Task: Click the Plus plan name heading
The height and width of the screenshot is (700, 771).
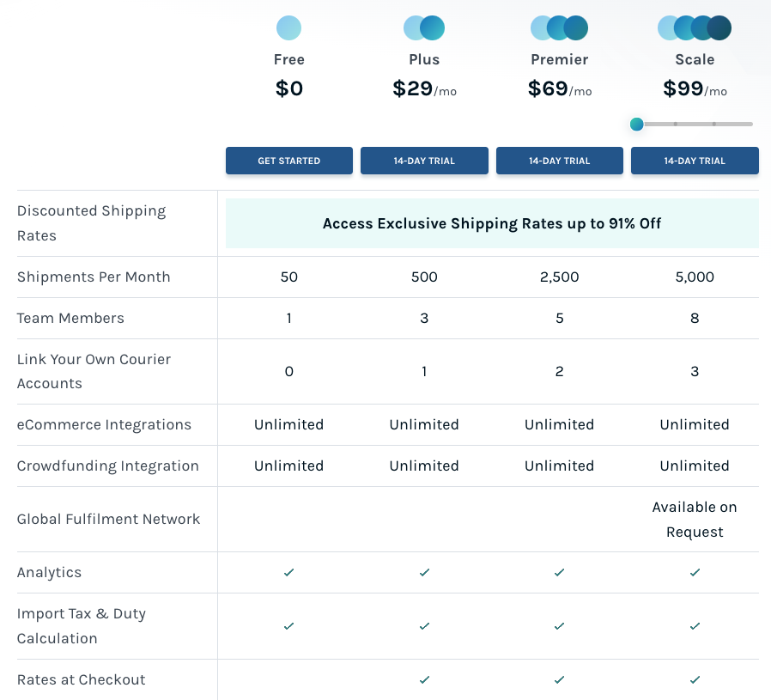Action: pos(424,59)
